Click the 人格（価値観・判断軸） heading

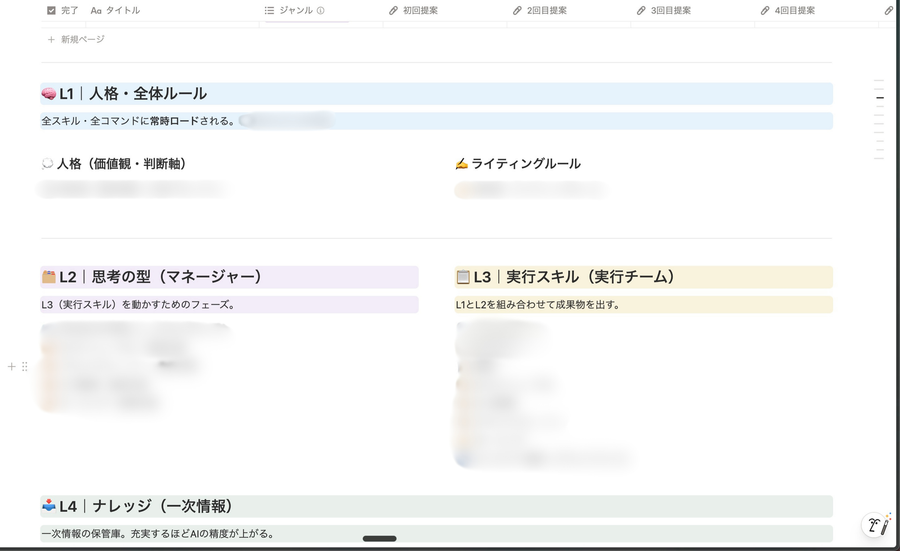coord(122,164)
